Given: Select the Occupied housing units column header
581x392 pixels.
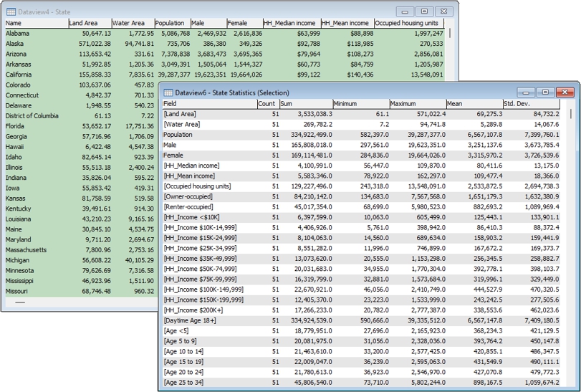Looking at the screenshot, I should point(410,23).
